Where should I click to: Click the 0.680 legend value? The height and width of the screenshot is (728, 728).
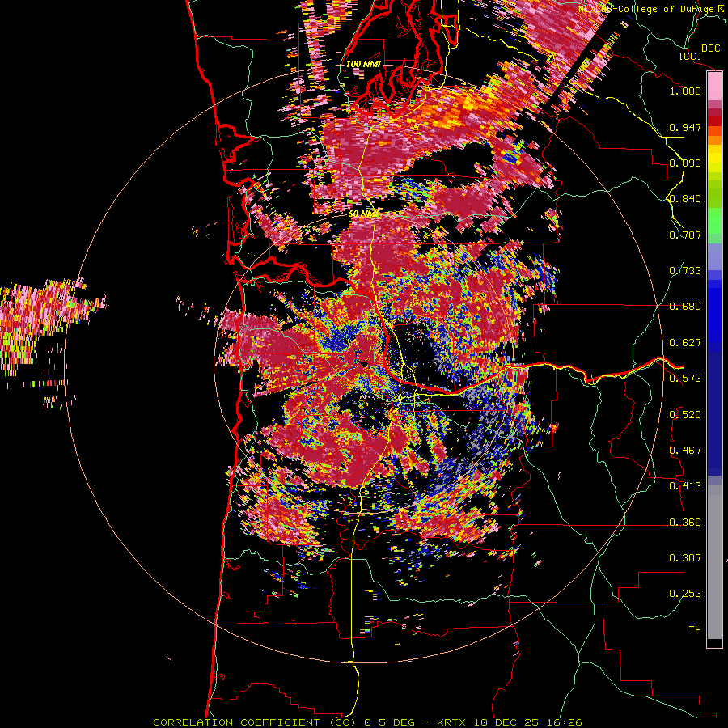(685, 307)
